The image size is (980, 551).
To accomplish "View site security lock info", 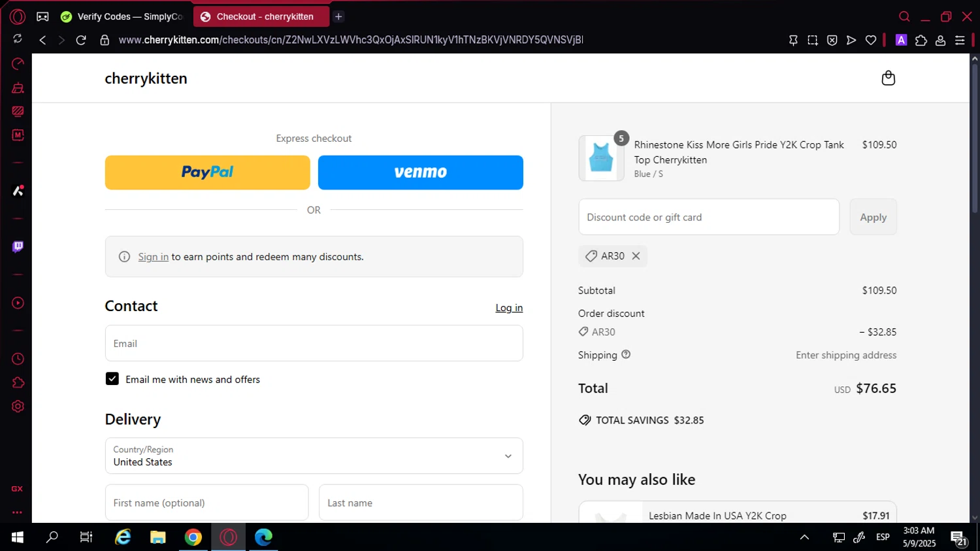I will 105,40.
